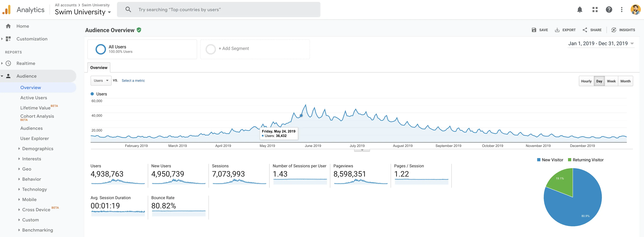Click the empty Add Segment circle
The image size is (644, 237).
(210, 49)
